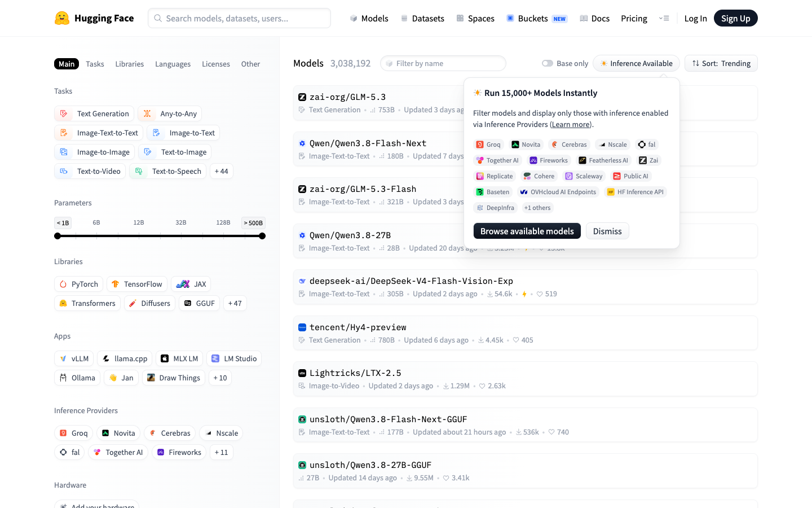Switch to the Other filter tab
Image resolution: width=812 pixels, height=508 pixels.
click(x=250, y=64)
